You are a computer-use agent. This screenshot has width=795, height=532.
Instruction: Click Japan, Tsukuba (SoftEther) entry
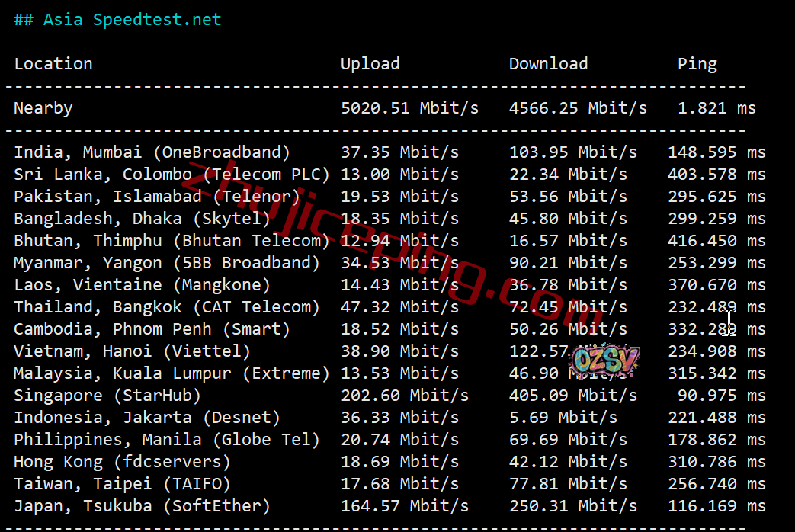pos(142,506)
